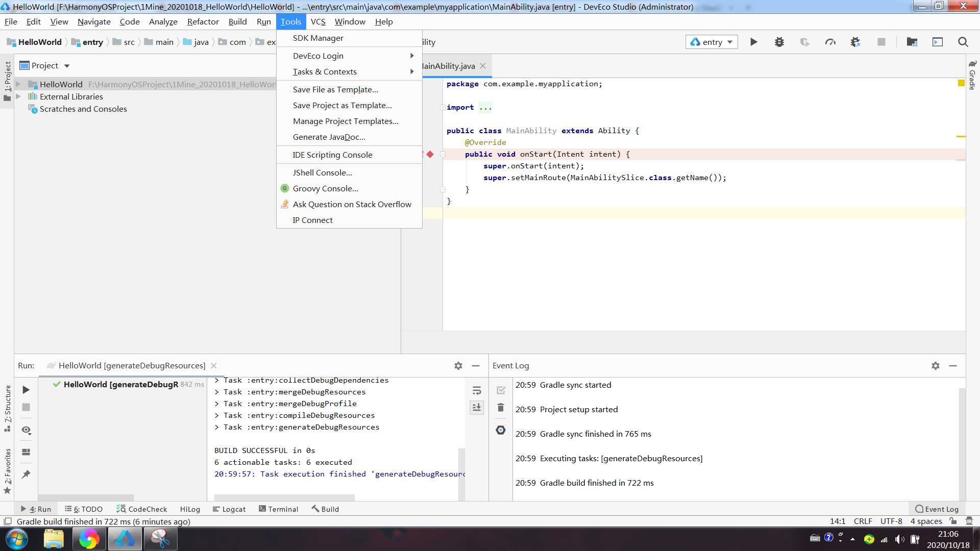Open the CodeCheck tool window
This screenshot has height=551, width=980.
click(x=141, y=509)
